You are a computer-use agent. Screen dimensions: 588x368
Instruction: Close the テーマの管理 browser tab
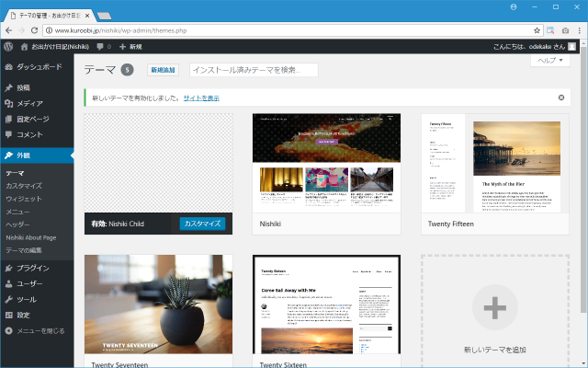click(87, 16)
